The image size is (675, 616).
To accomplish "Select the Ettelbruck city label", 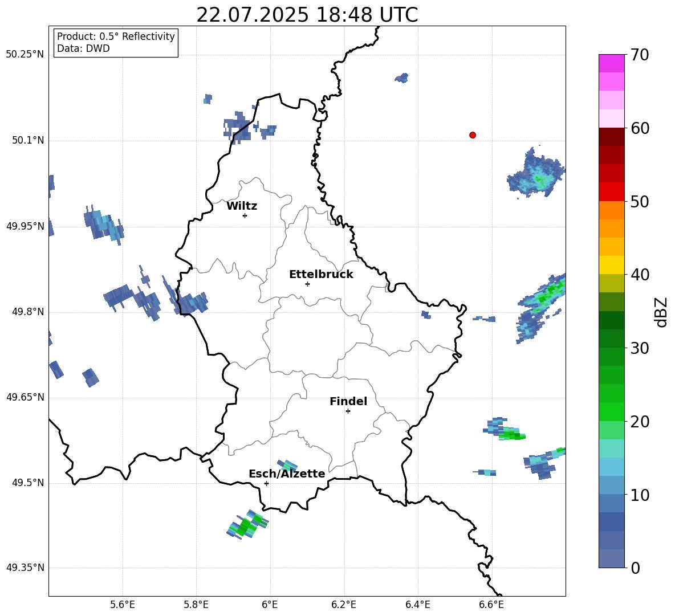I will tap(321, 275).
